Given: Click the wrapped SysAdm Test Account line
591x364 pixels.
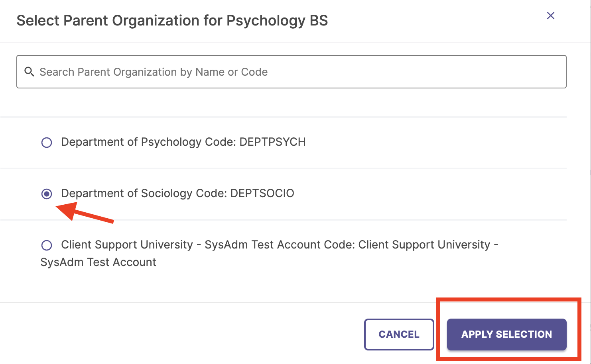Looking at the screenshot, I should pyautogui.click(x=98, y=262).
